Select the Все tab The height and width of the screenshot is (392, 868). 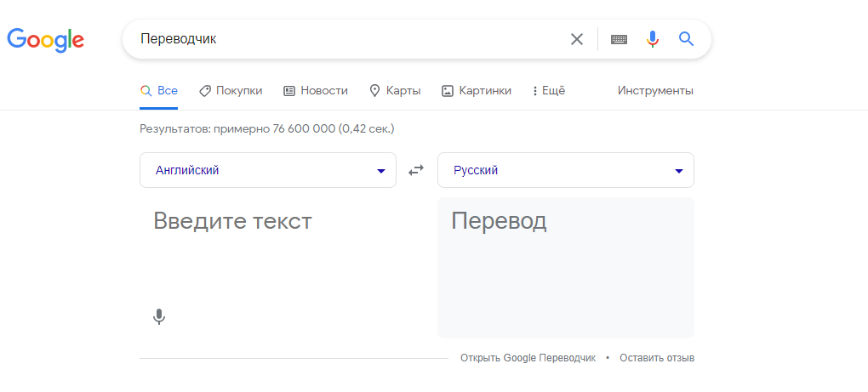click(159, 91)
